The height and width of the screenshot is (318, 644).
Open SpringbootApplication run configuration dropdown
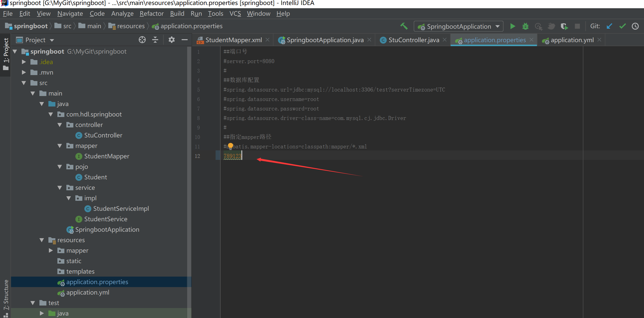click(459, 26)
